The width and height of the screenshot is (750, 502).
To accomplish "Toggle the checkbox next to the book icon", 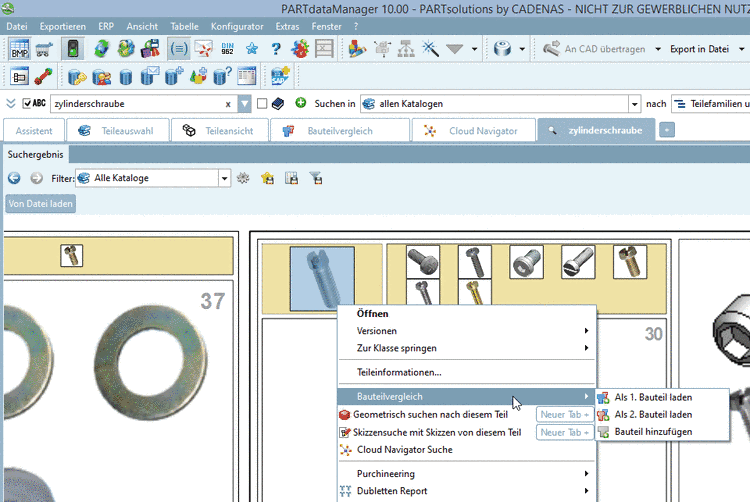I will click(262, 103).
